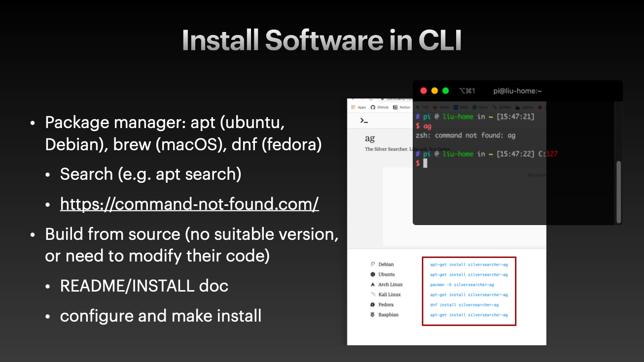The width and height of the screenshot is (644, 362).
Task: Click the "Fedora" distro name
Action: (386, 305)
